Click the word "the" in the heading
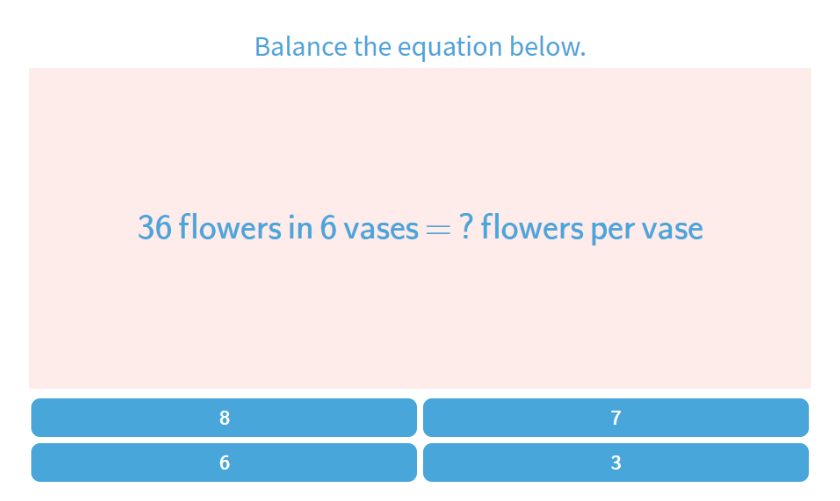Image resolution: width=840 pixels, height=501 pixels. (372, 47)
